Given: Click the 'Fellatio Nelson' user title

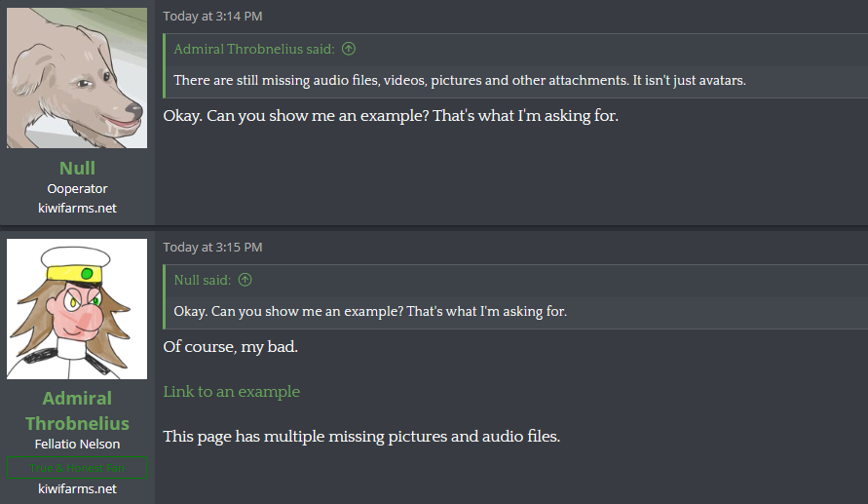Looking at the screenshot, I should pos(77,445).
